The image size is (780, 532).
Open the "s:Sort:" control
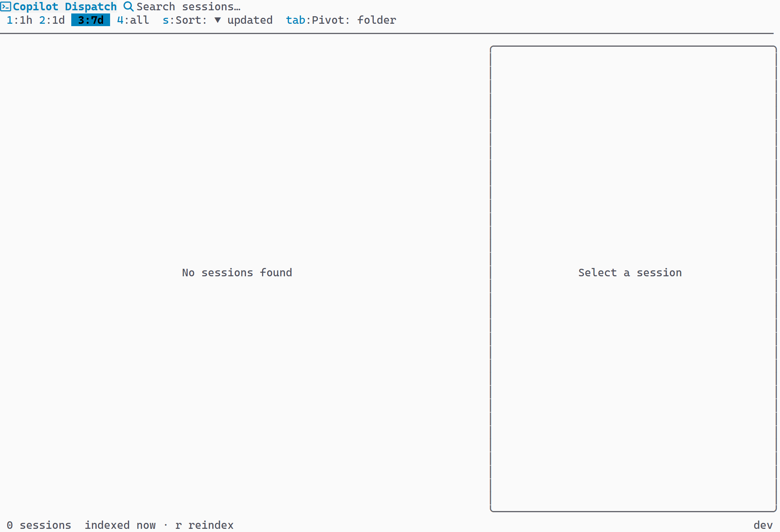(185, 20)
